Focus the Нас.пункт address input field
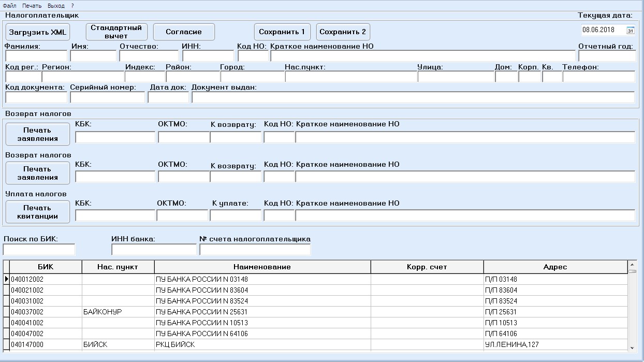644x362 pixels. (351, 77)
